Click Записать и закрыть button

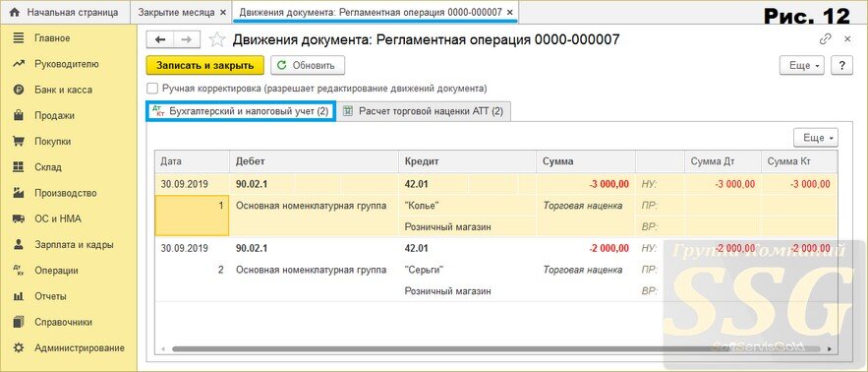tap(205, 65)
